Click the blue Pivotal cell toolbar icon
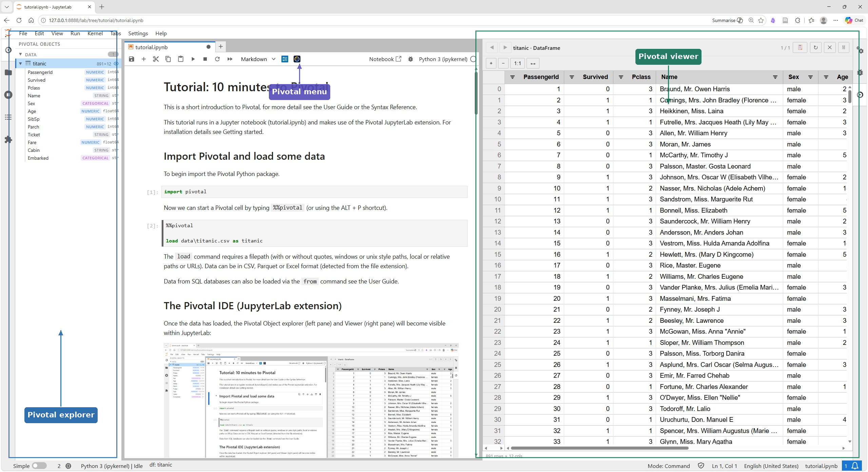 click(x=285, y=59)
